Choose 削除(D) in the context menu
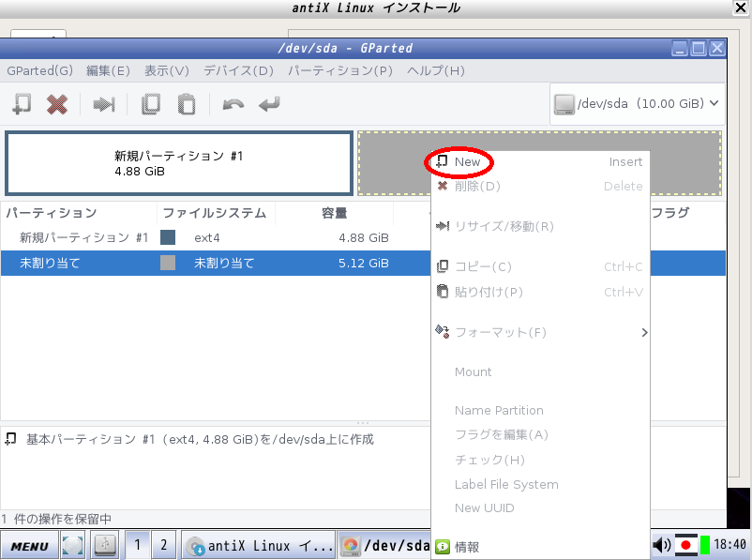 click(540, 186)
